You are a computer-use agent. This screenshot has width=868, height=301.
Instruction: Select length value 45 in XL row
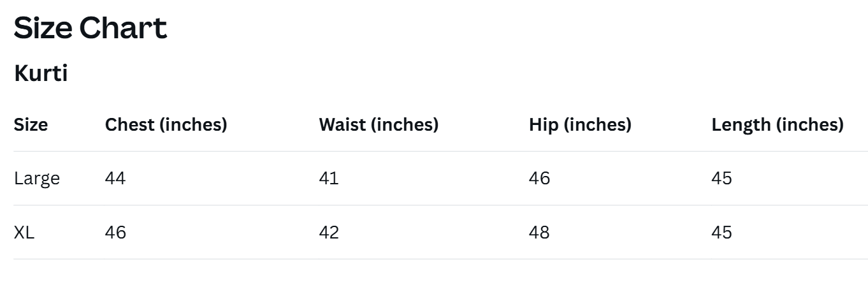pyautogui.click(x=721, y=232)
